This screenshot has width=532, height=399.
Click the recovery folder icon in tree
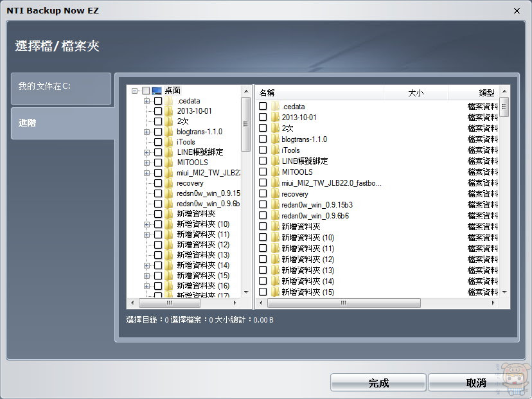tap(169, 183)
